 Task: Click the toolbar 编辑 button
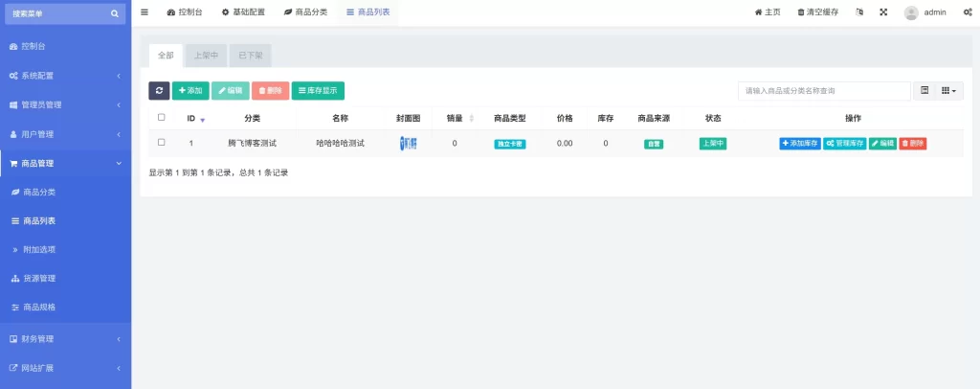coord(231,91)
